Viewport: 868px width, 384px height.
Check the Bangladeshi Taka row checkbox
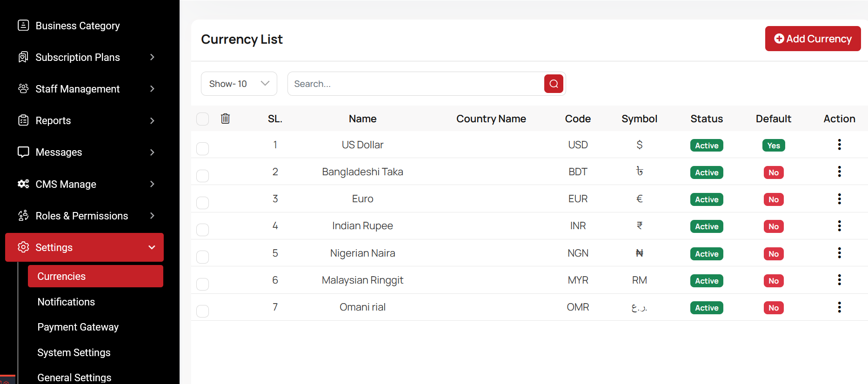pyautogui.click(x=202, y=176)
